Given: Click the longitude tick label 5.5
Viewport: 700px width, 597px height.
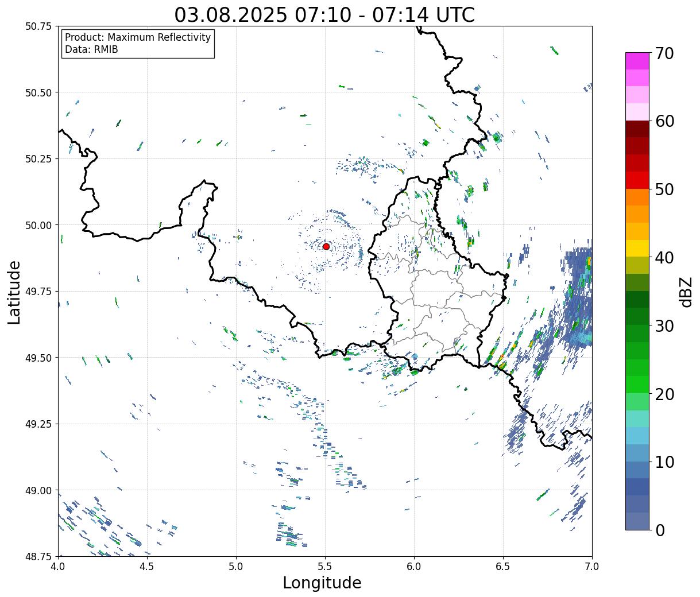Looking at the screenshot, I should [x=325, y=567].
